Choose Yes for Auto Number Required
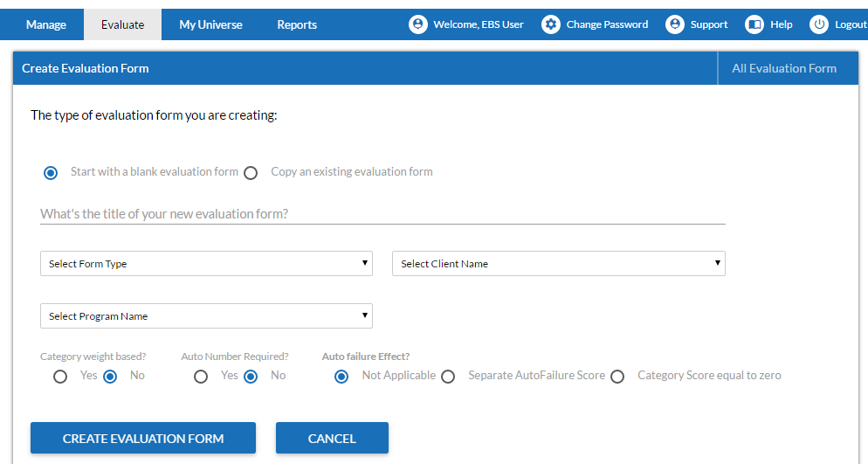Screen dimensions: 868x464 [x=201, y=377]
